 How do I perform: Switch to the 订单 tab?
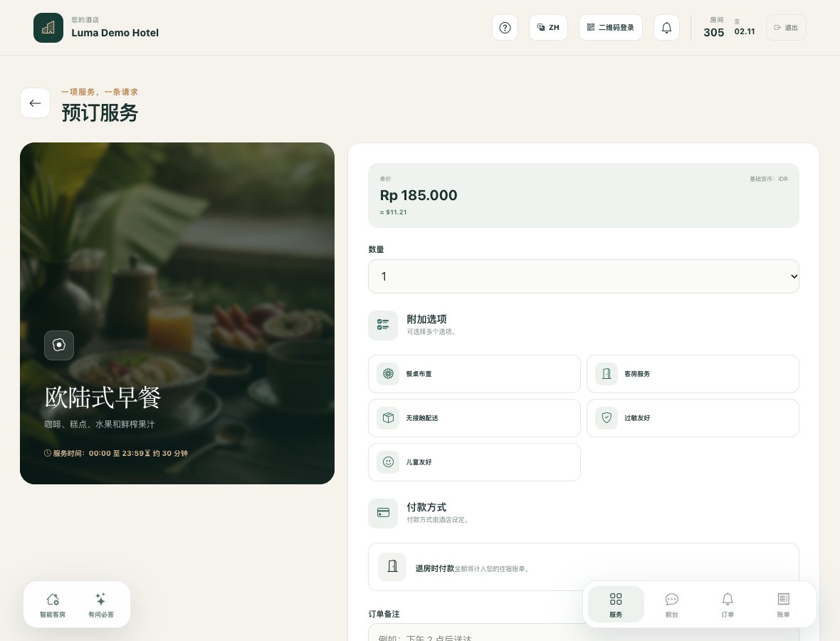(x=728, y=605)
